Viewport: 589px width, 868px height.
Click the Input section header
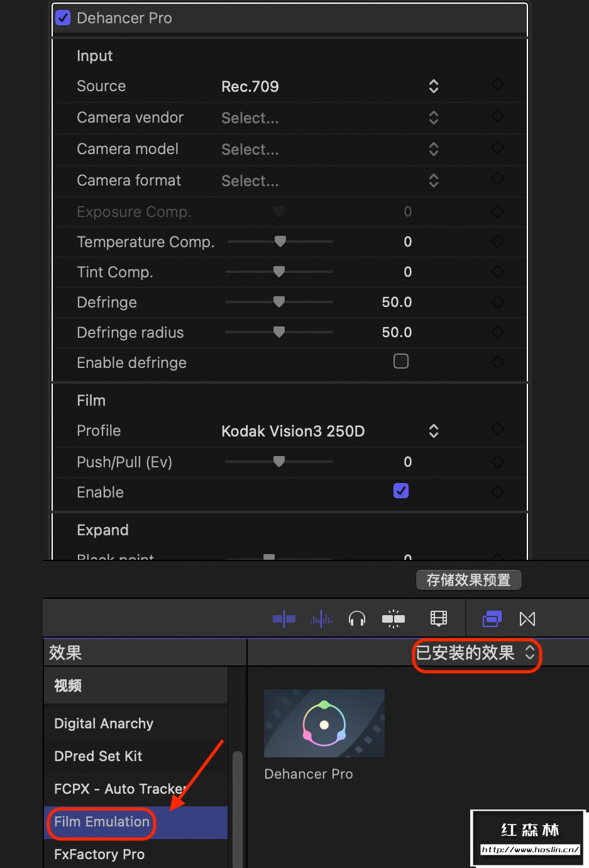pos(94,56)
